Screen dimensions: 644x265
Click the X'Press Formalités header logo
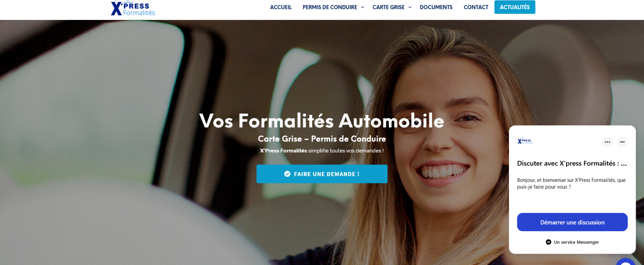[x=133, y=8]
